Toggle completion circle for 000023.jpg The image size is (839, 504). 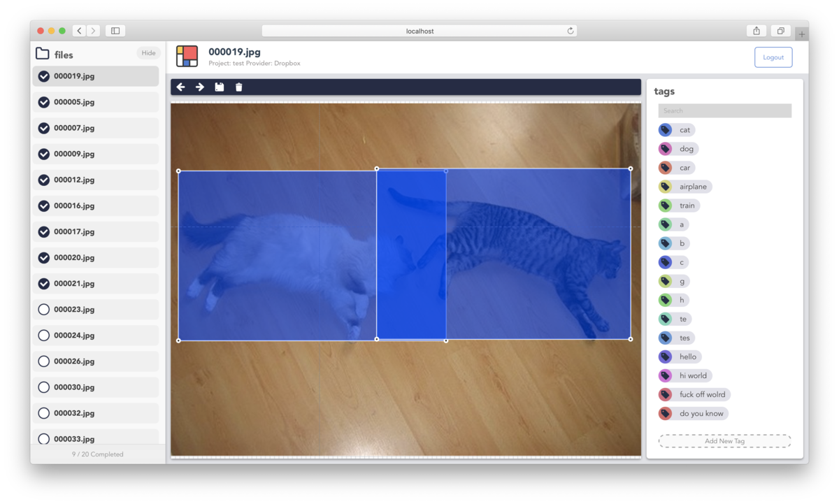click(44, 310)
